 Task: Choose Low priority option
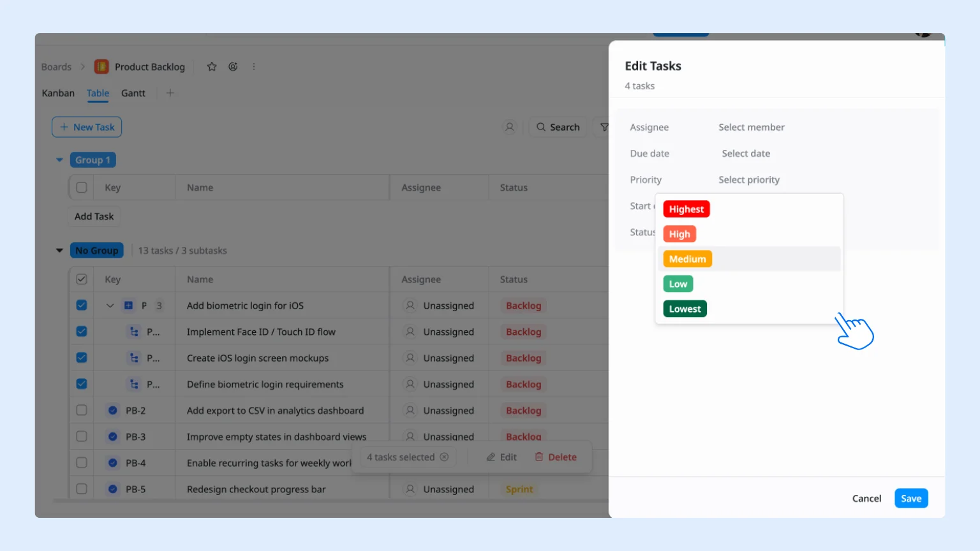coord(678,284)
